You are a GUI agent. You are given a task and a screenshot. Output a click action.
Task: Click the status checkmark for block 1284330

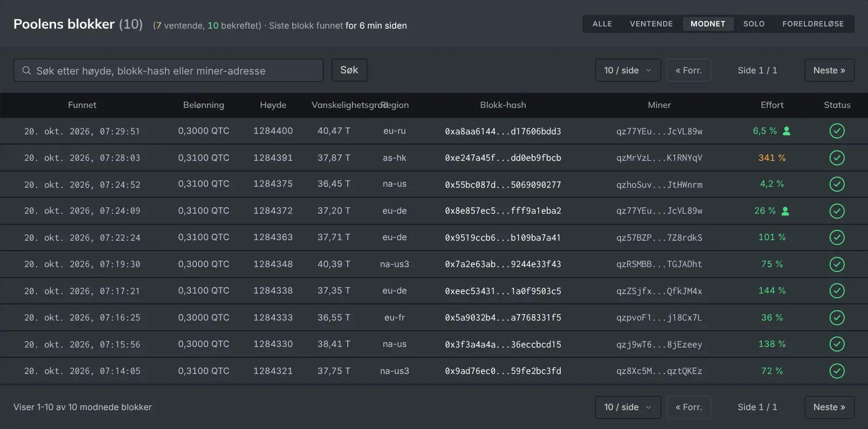(x=837, y=344)
